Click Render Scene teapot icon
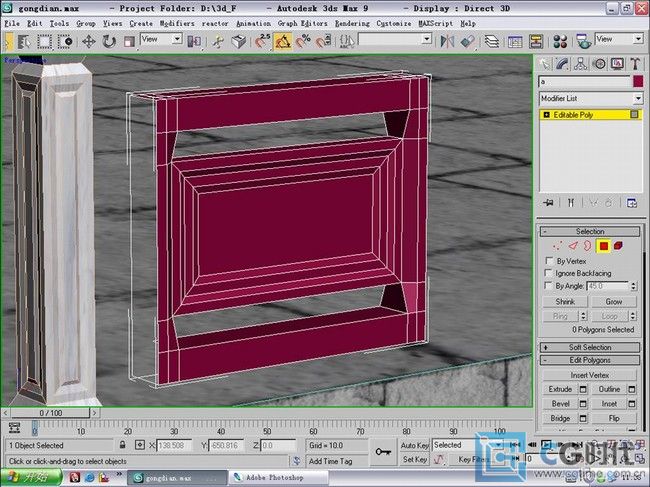Viewport: 650px width, 487px height. (x=584, y=41)
